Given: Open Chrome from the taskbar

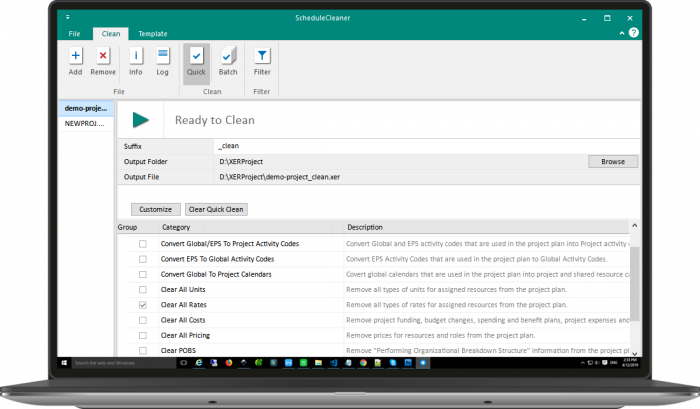Looking at the screenshot, I should click(363, 363).
